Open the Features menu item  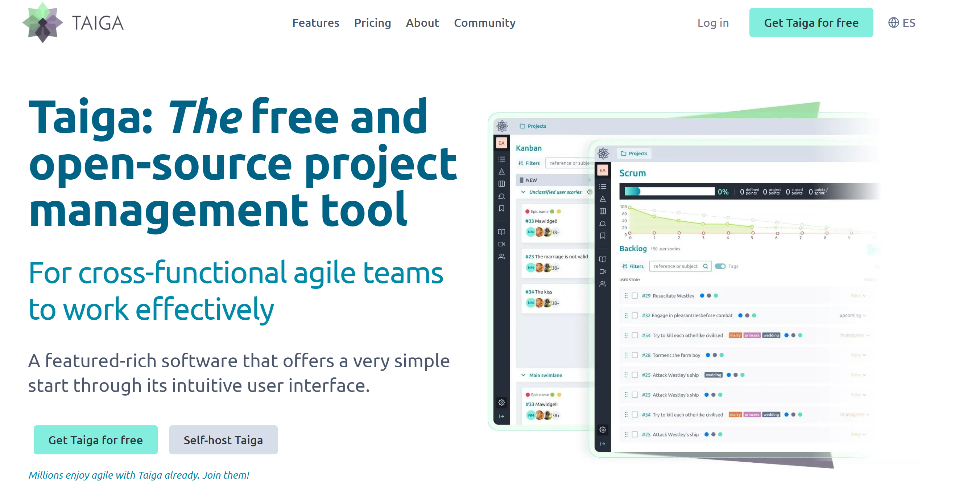[x=316, y=23]
